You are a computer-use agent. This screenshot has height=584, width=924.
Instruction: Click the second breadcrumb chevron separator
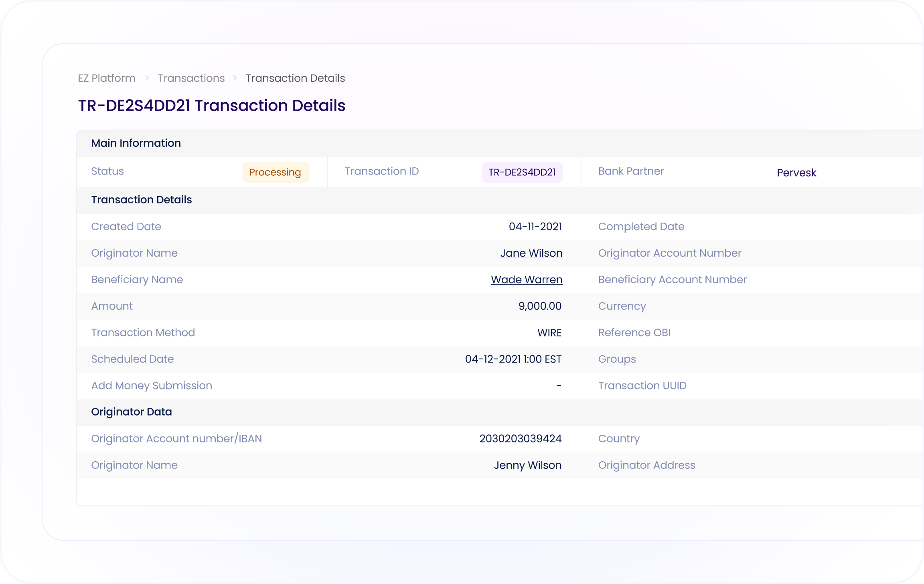pos(235,78)
